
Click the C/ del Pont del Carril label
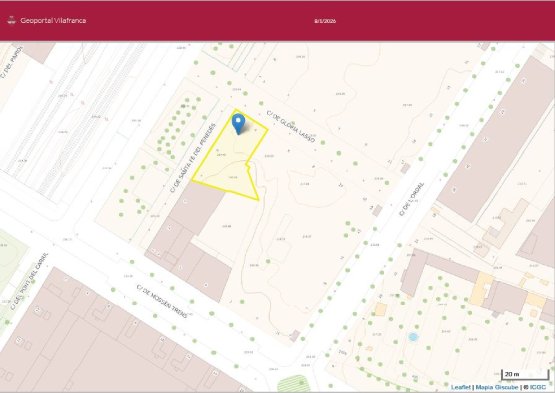pyautogui.click(x=29, y=281)
